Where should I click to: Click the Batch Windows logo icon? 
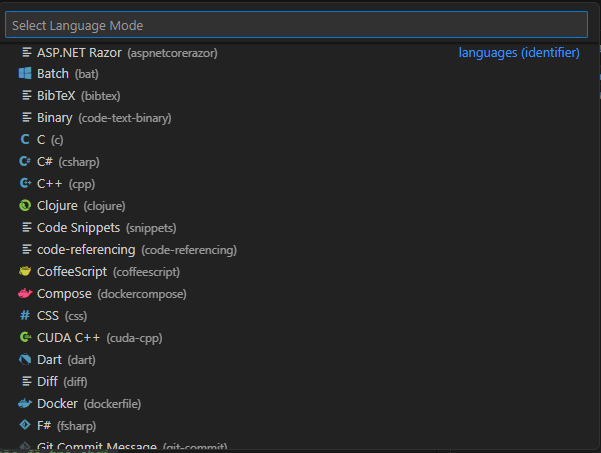point(25,74)
